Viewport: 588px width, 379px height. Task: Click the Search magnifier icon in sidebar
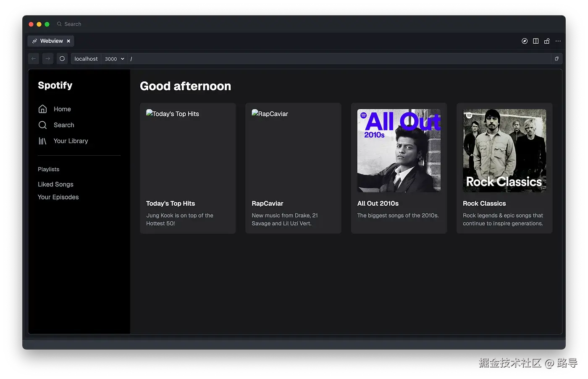point(42,125)
